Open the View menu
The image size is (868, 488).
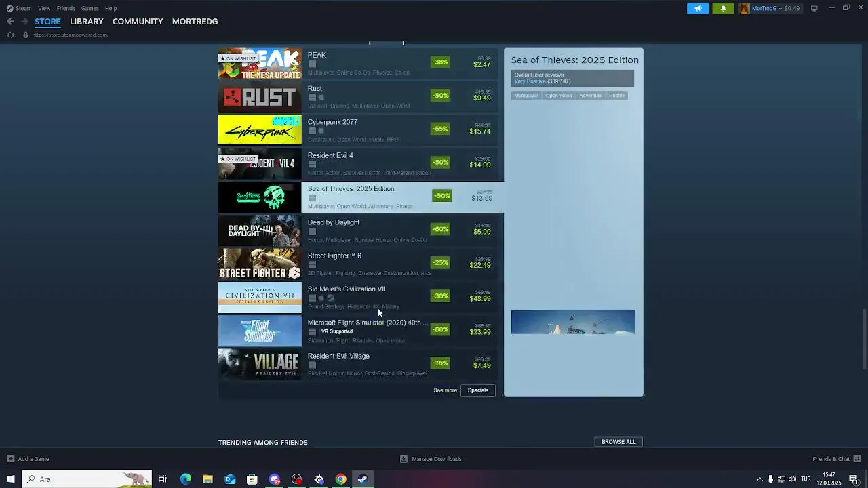44,8
